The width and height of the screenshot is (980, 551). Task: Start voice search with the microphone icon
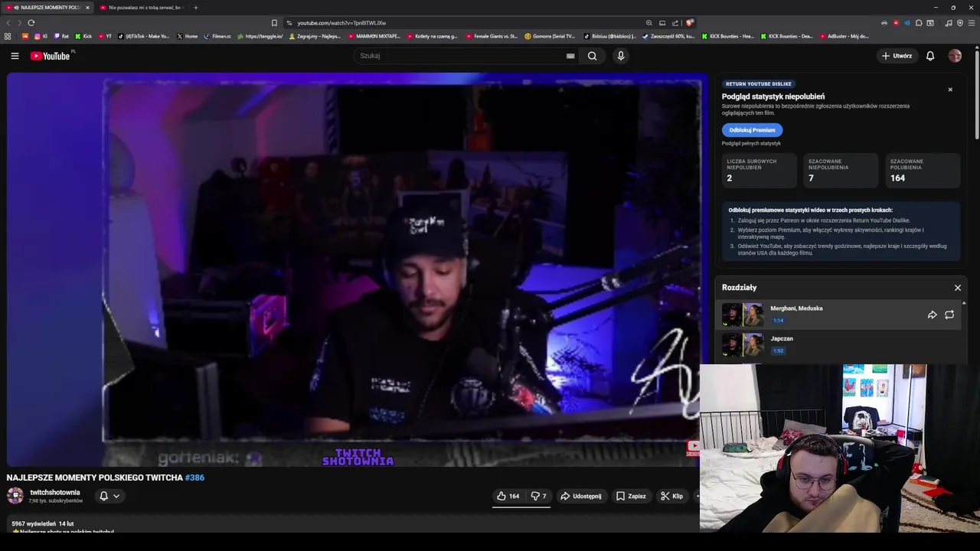(x=621, y=56)
